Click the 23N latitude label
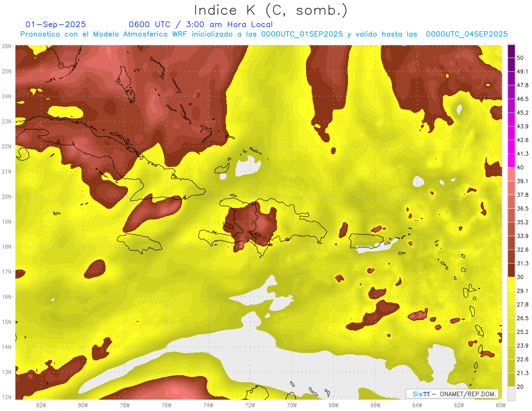Image resolution: width=532 pixels, height=411 pixels. click(x=7, y=121)
